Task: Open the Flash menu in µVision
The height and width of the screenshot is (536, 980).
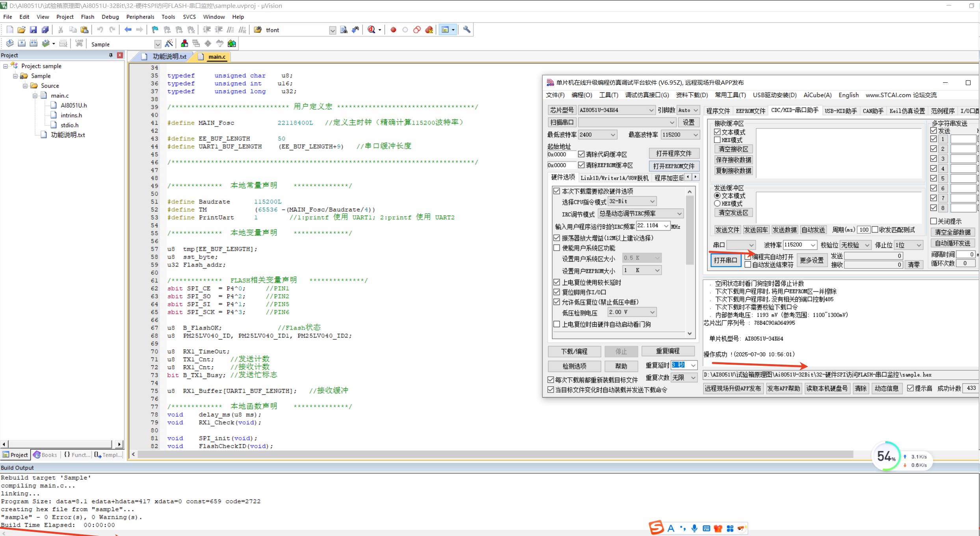Action: click(87, 17)
